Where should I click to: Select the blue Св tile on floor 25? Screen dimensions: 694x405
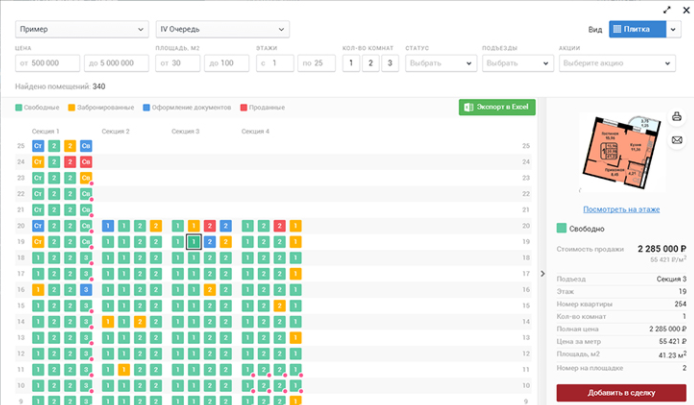click(x=86, y=146)
